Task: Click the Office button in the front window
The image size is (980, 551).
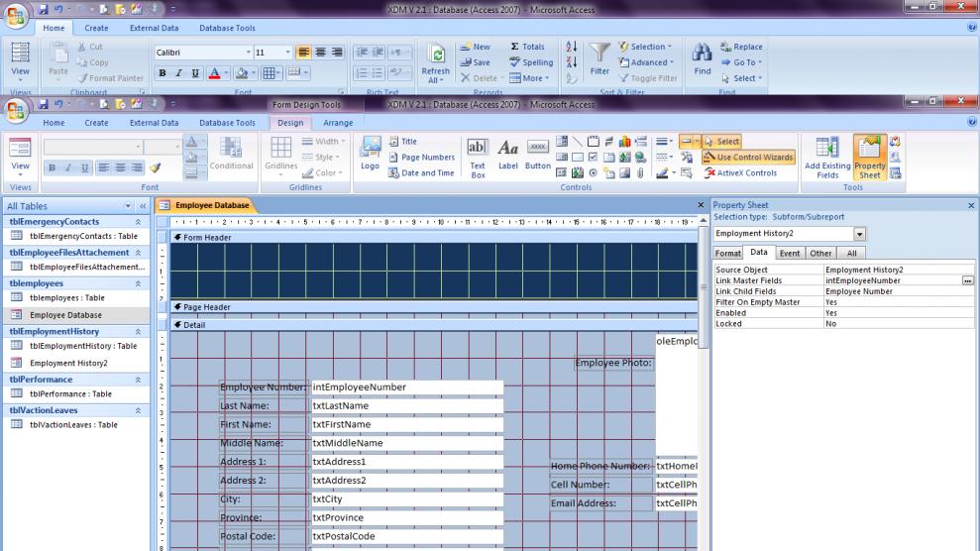Action: point(16,111)
